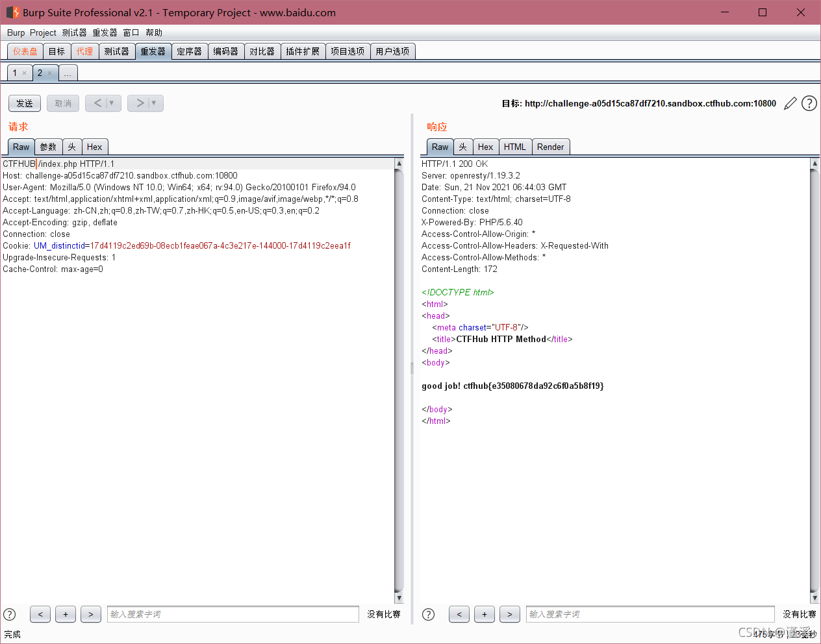Image resolution: width=821 pixels, height=644 pixels.
Task: Click the response pane scrollbar down arrow
Action: coord(815,598)
